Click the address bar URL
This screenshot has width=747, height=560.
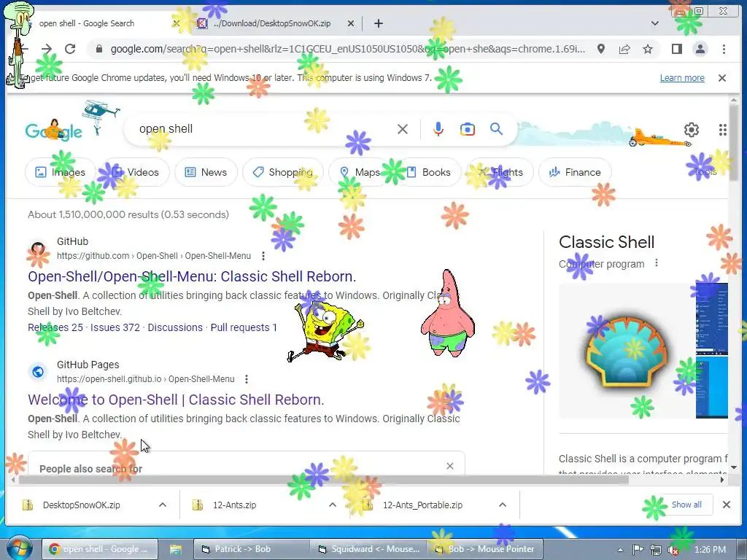click(x=347, y=49)
